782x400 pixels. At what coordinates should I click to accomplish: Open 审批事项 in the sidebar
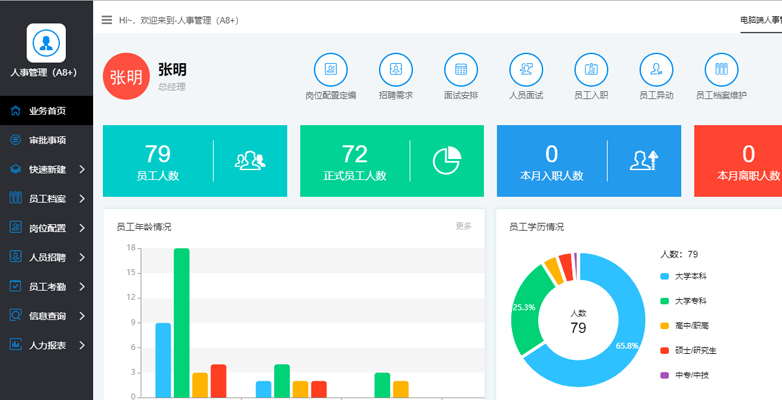(46, 140)
